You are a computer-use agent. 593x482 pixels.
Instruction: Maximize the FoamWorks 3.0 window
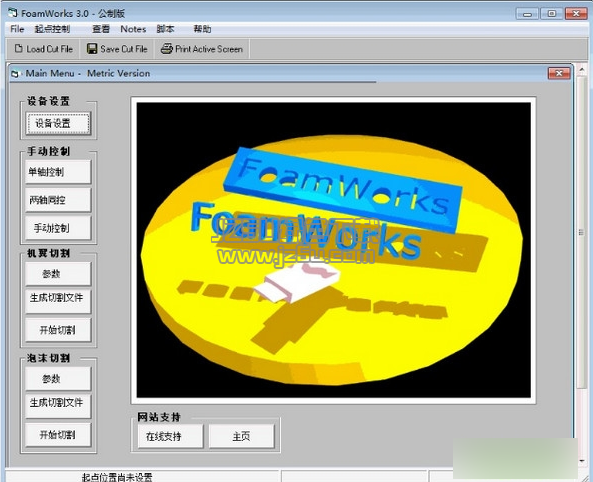pos(552,14)
